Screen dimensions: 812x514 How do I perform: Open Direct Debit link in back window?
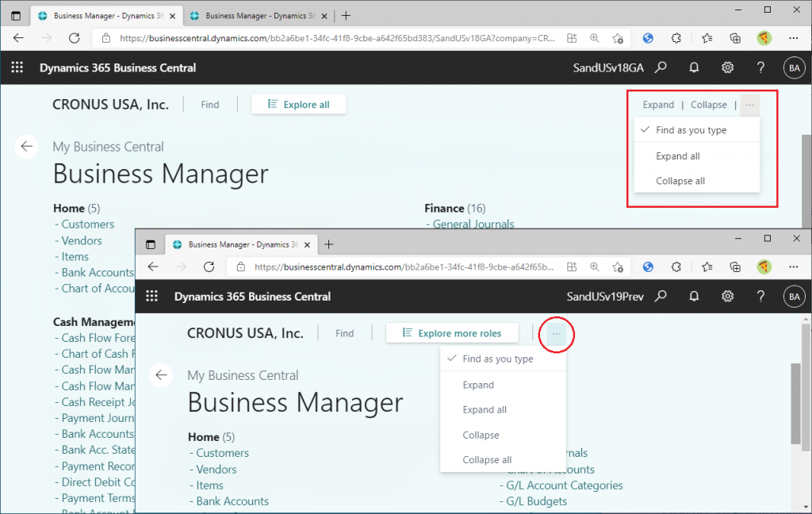click(98, 482)
